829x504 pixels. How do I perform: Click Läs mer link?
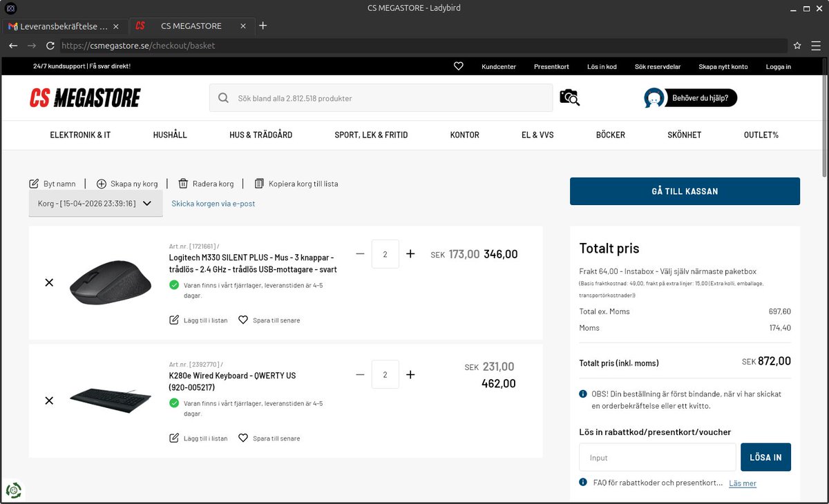(x=743, y=483)
